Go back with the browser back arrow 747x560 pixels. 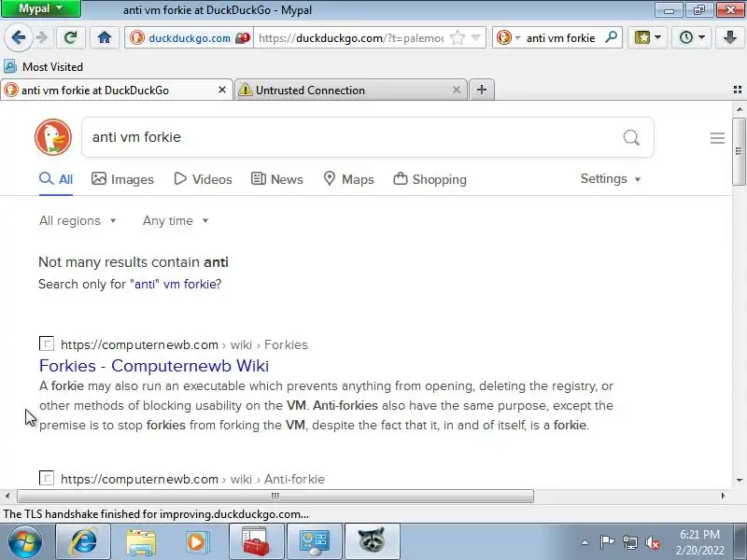tap(18, 37)
